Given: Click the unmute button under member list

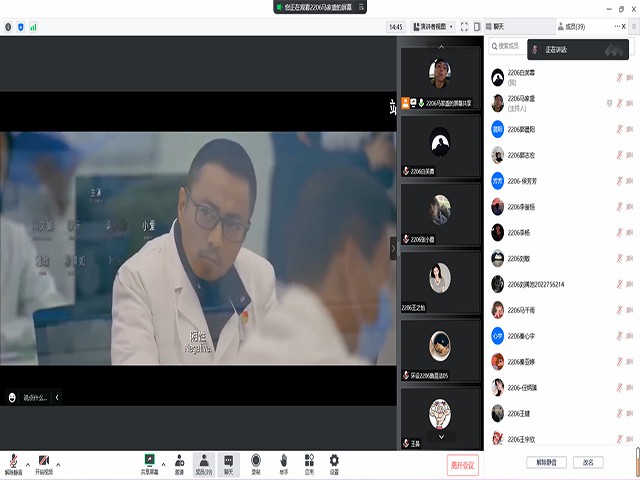Looking at the screenshot, I should coord(546,462).
